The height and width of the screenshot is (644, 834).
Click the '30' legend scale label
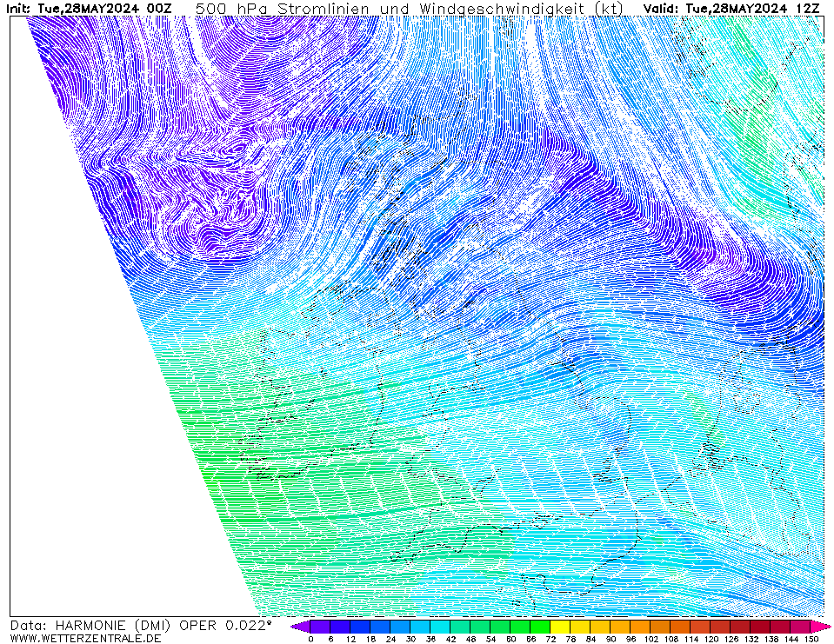(410, 639)
